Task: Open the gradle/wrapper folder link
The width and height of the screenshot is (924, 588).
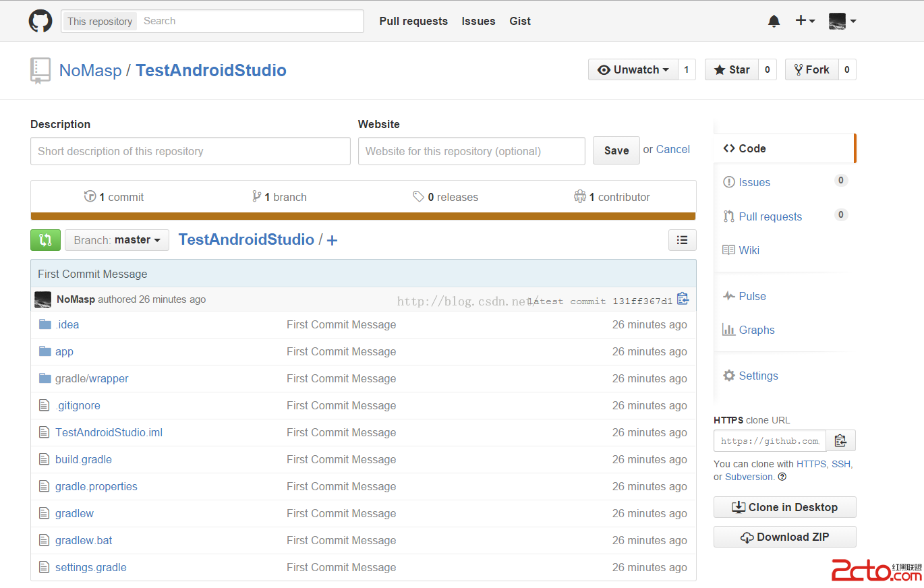Action: (92, 378)
